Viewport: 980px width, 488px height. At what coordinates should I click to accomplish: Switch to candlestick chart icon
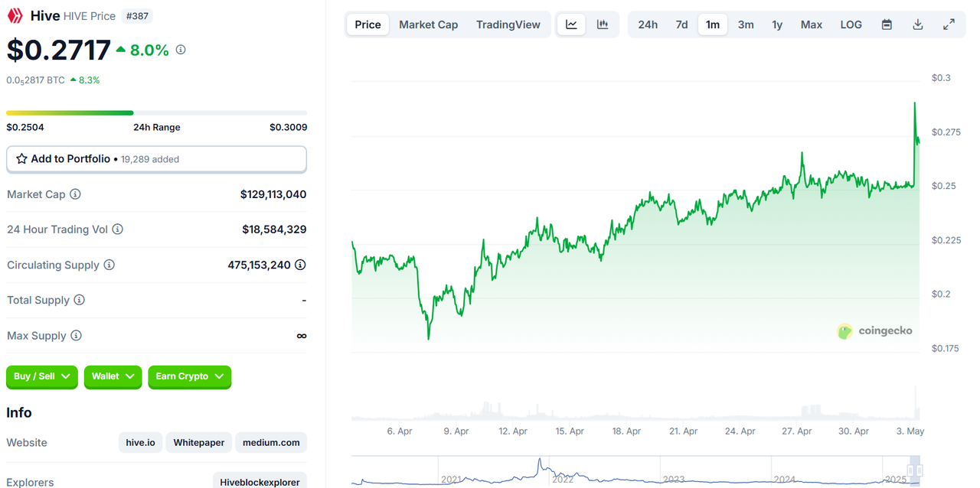tap(603, 24)
